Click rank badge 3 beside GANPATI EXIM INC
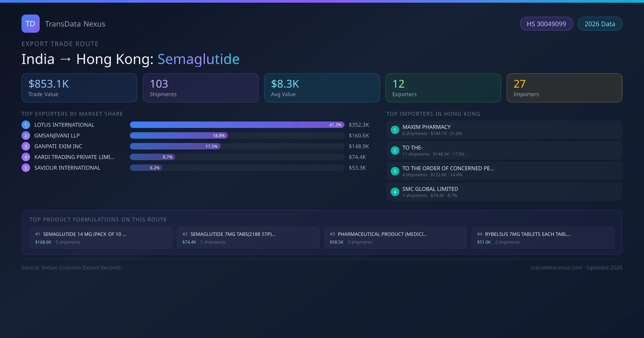 (x=26, y=146)
